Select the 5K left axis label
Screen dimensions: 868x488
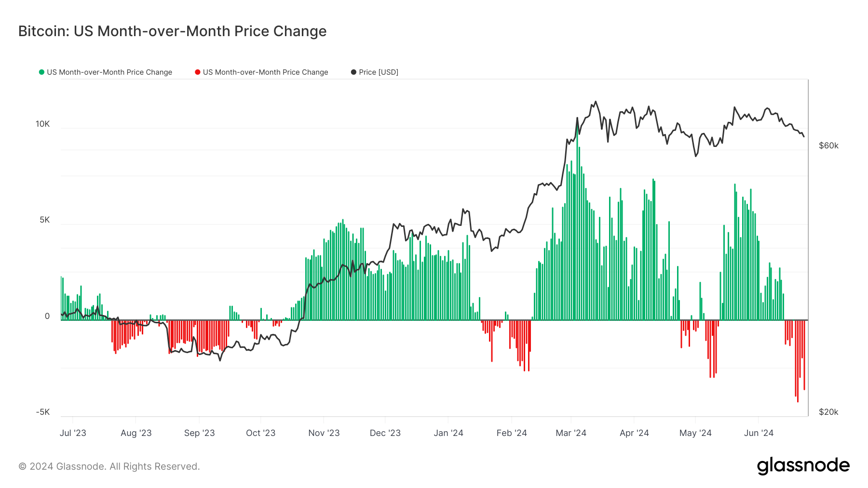44,220
